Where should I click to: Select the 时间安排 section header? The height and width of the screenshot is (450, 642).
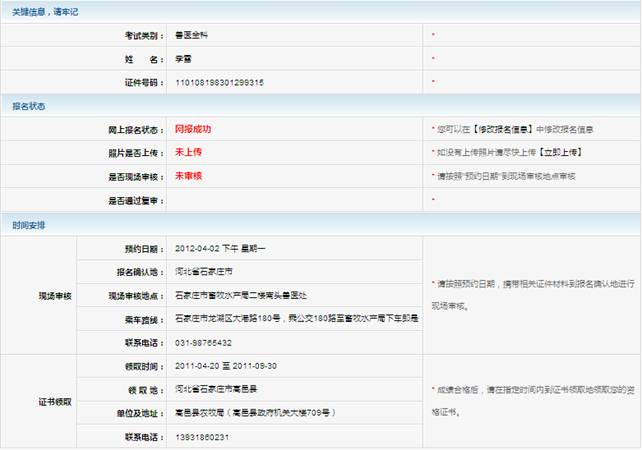pyautogui.click(x=28, y=224)
